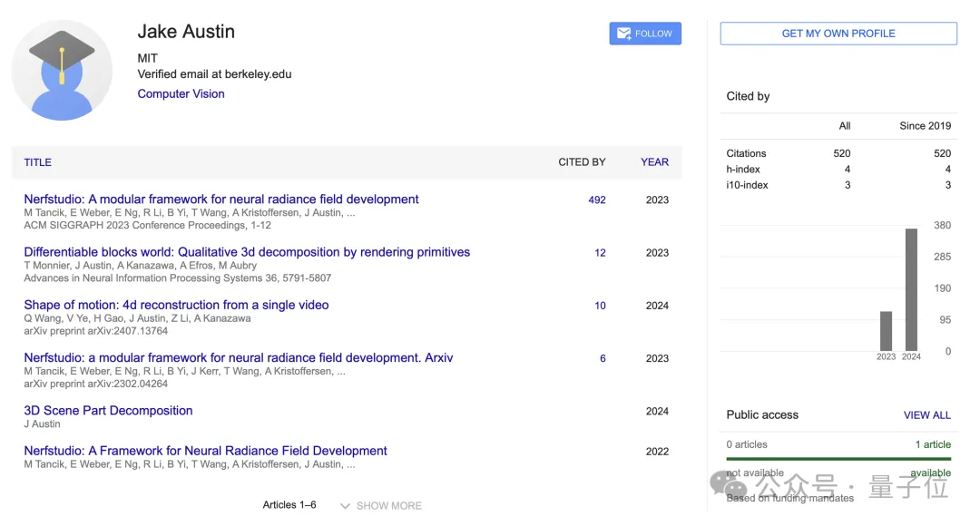Click the graduation cap profile avatar

coord(62,70)
